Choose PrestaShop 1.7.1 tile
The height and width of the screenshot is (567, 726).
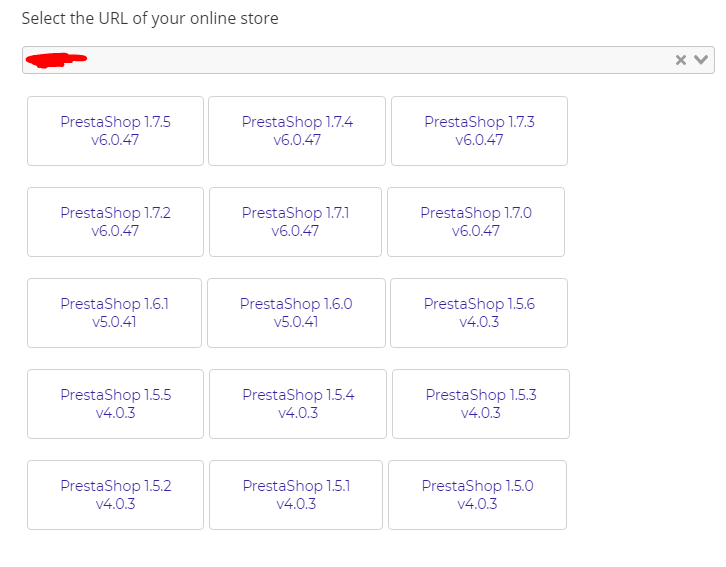pyautogui.click(x=295, y=222)
